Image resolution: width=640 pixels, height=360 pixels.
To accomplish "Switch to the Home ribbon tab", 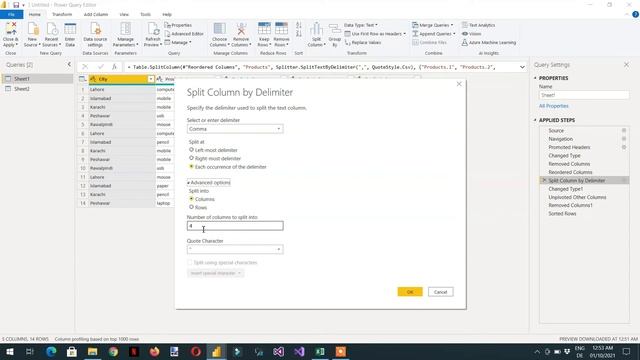I will coord(35,14).
